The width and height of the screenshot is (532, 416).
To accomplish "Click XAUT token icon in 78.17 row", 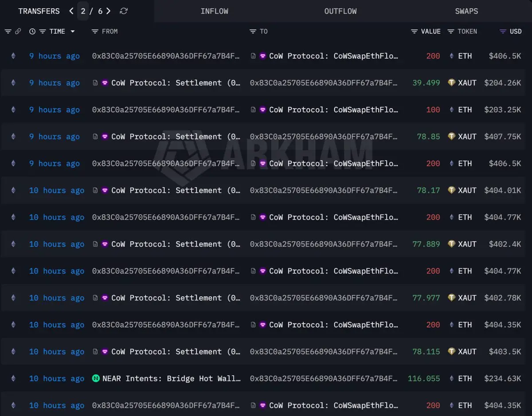I will (x=452, y=190).
